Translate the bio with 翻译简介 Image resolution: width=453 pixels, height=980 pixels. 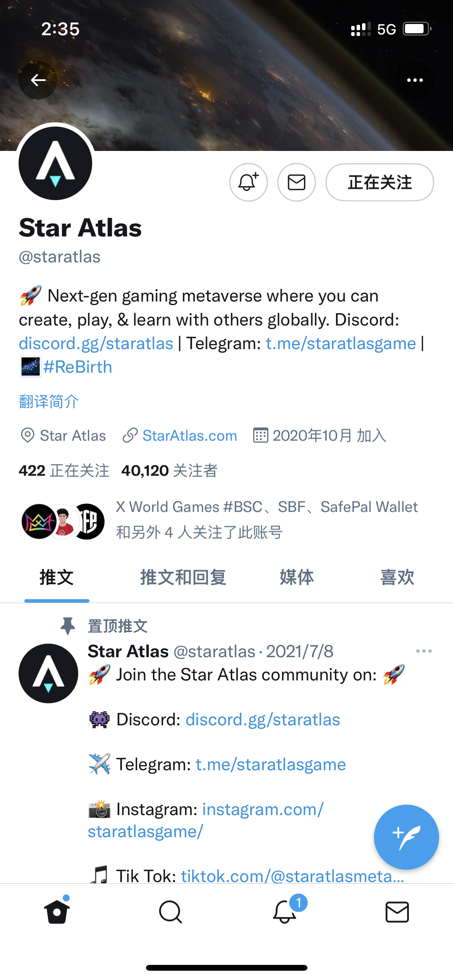[x=49, y=402]
